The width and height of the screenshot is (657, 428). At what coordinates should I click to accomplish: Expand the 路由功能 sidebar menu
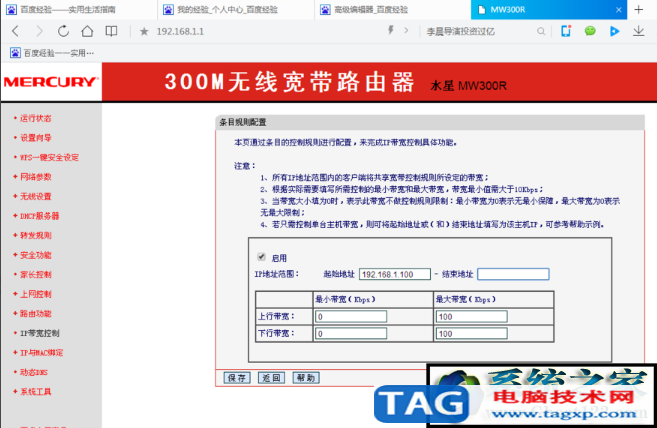pyautogui.click(x=36, y=314)
